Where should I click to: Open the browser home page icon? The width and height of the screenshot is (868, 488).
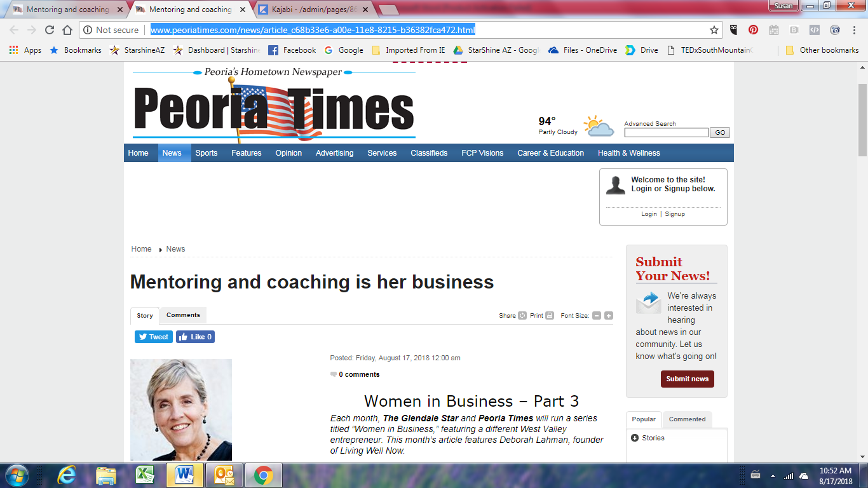[67, 30]
